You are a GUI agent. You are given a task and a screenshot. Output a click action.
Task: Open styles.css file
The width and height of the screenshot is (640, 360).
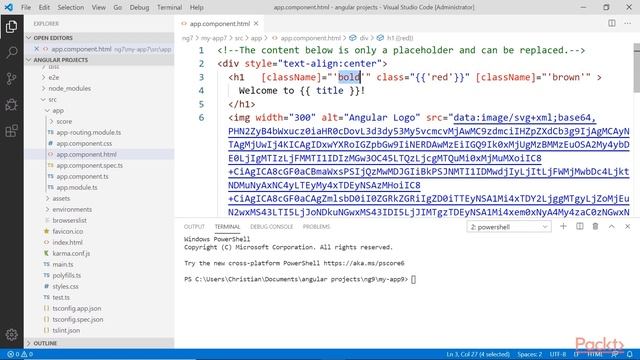tap(65, 286)
